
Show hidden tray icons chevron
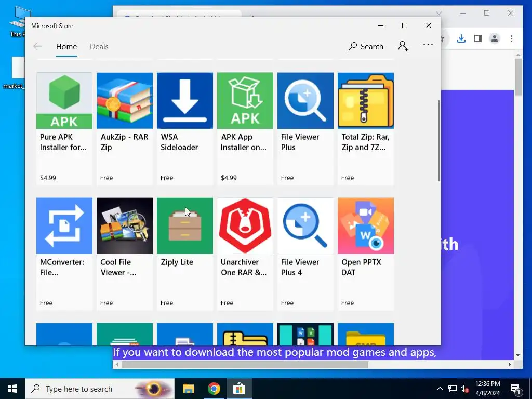(x=440, y=389)
